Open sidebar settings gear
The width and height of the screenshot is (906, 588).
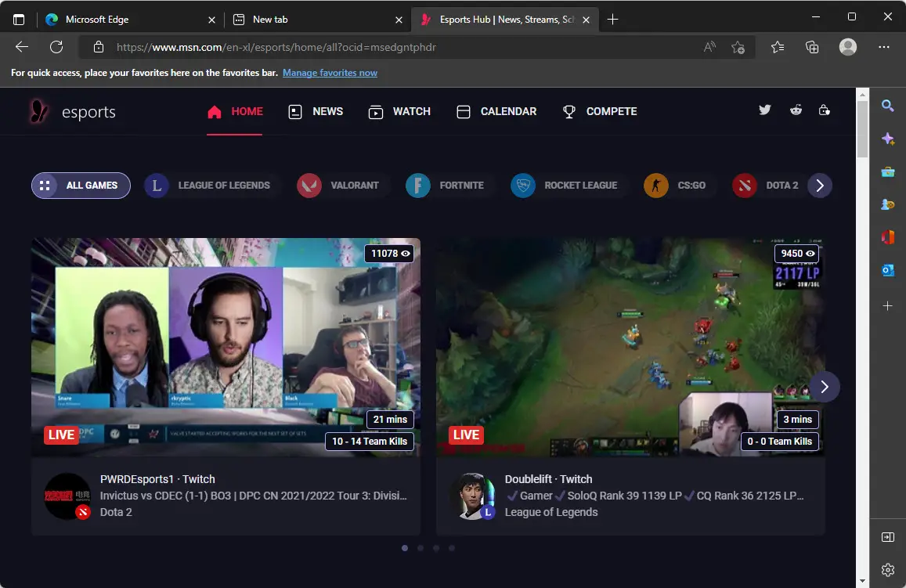887,569
